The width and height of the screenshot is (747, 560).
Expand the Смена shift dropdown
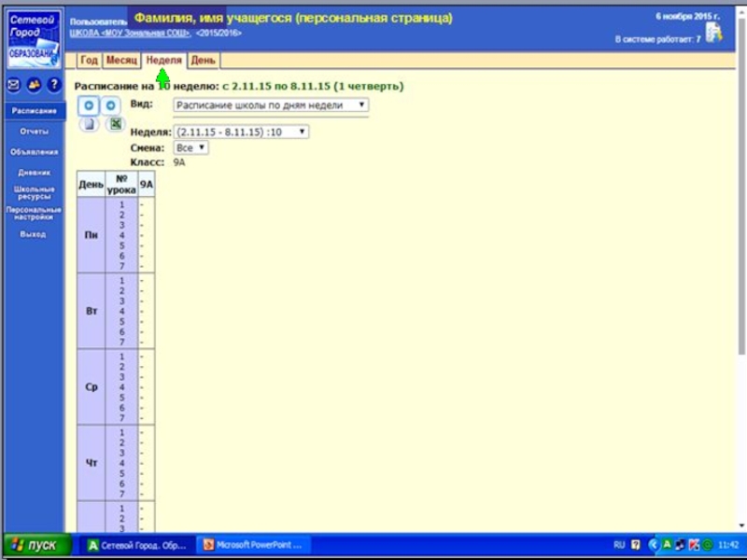[x=191, y=147]
